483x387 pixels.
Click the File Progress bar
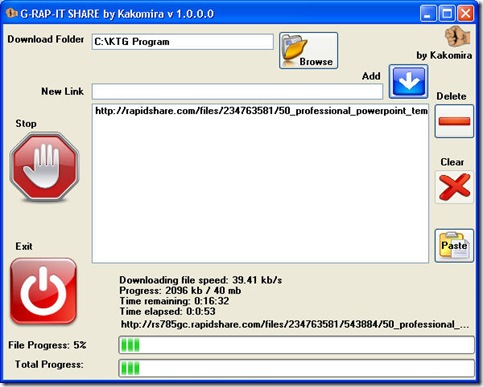tap(296, 345)
